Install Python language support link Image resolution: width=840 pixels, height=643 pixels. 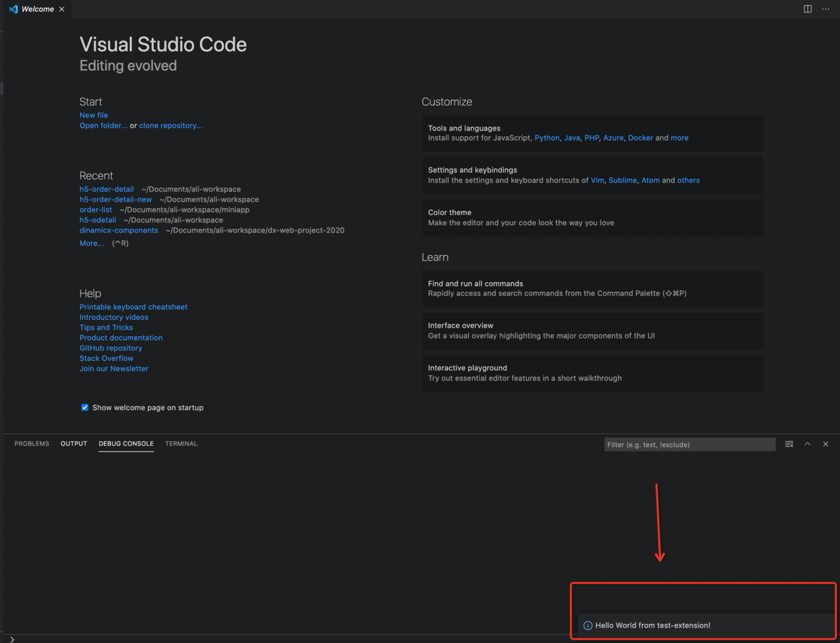point(547,138)
